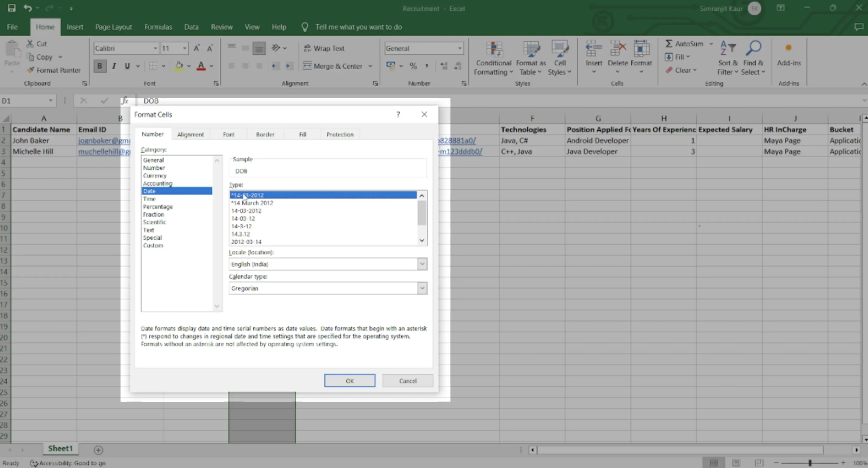Click the Format Painter brush
Screen dimensions: 868x468
coord(31,70)
